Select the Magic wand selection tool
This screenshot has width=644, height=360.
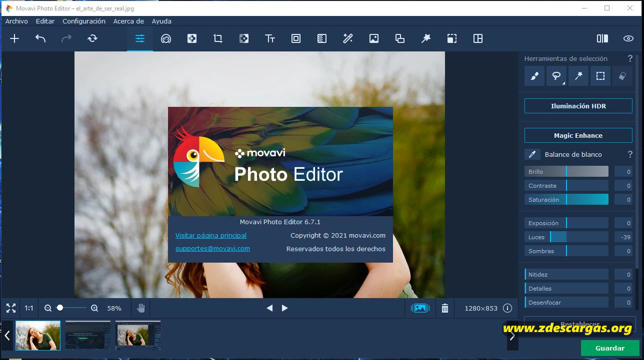[578, 76]
